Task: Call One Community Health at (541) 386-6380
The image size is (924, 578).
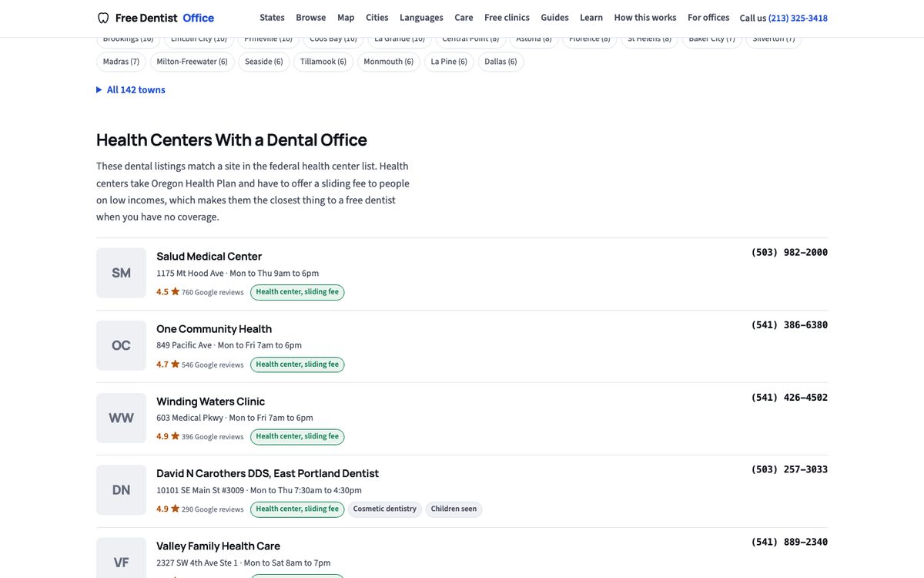Action: (789, 325)
